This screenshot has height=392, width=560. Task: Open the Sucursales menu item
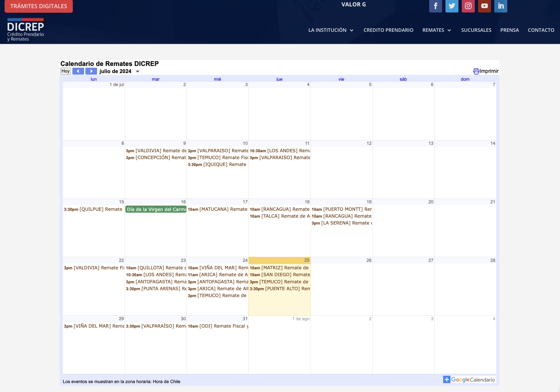(x=476, y=30)
